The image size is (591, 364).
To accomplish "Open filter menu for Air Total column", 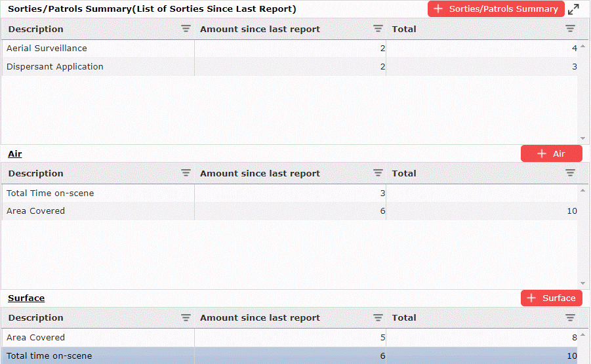I will click(570, 173).
